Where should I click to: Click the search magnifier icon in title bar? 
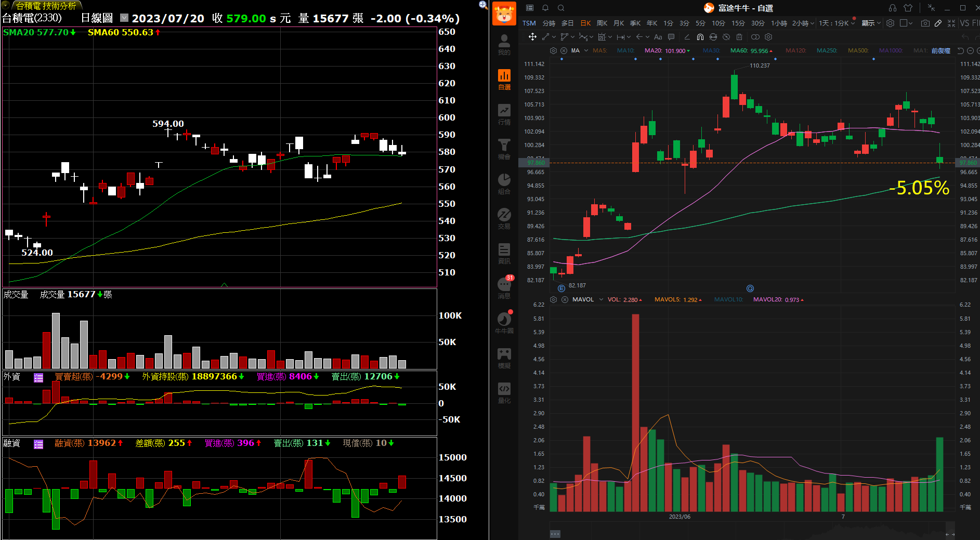561,8
